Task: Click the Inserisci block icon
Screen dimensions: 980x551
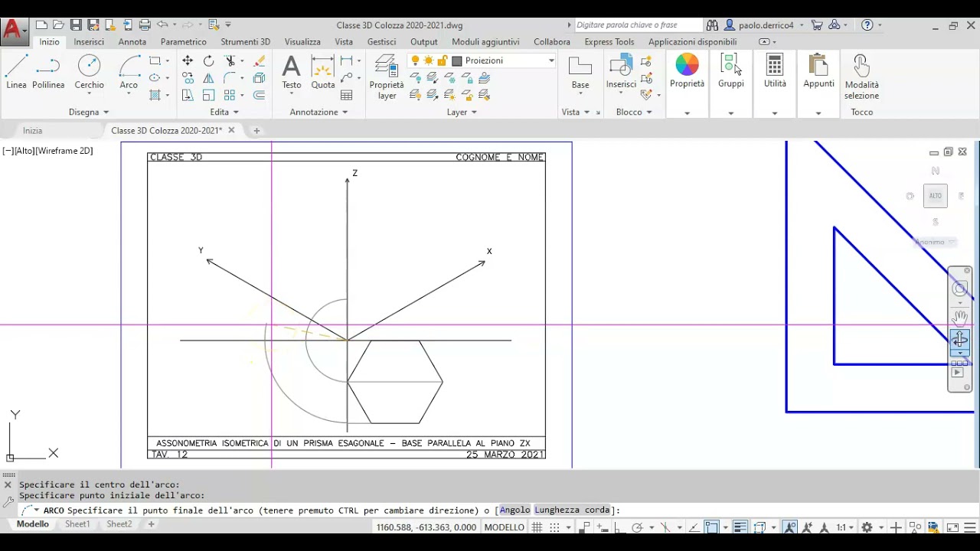Action: click(621, 72)
